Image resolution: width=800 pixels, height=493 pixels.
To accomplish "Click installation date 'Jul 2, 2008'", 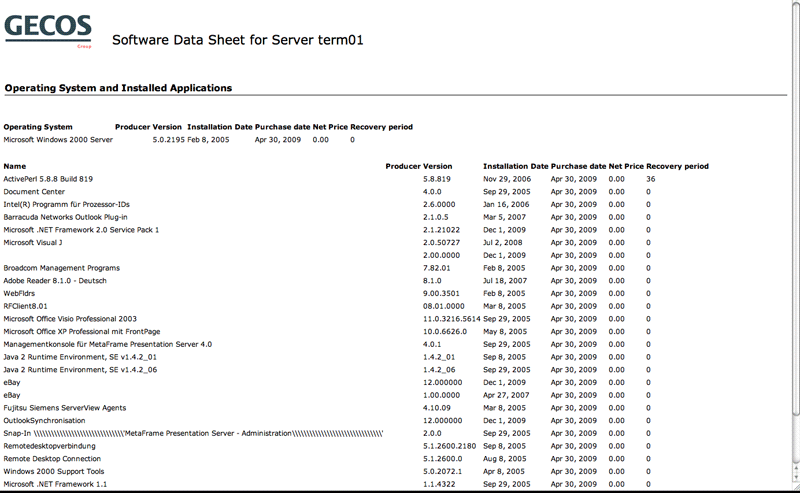I will [x=503, y=243].
